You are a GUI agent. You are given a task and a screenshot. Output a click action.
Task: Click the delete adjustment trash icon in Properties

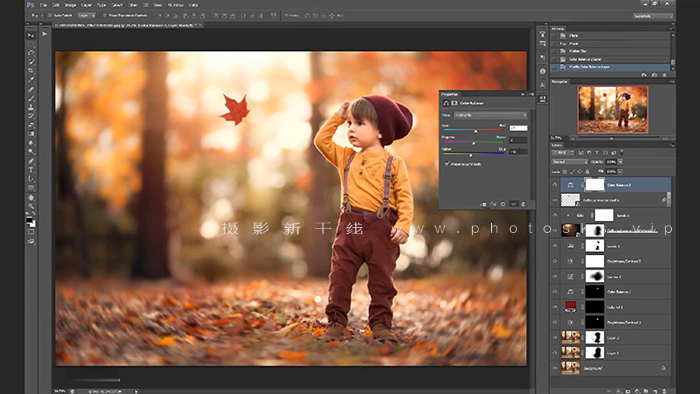(x=523, y=204)
